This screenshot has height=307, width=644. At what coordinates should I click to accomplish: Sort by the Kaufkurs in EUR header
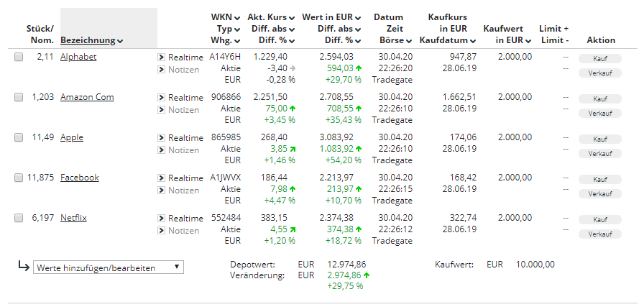(x=448, y=28)
